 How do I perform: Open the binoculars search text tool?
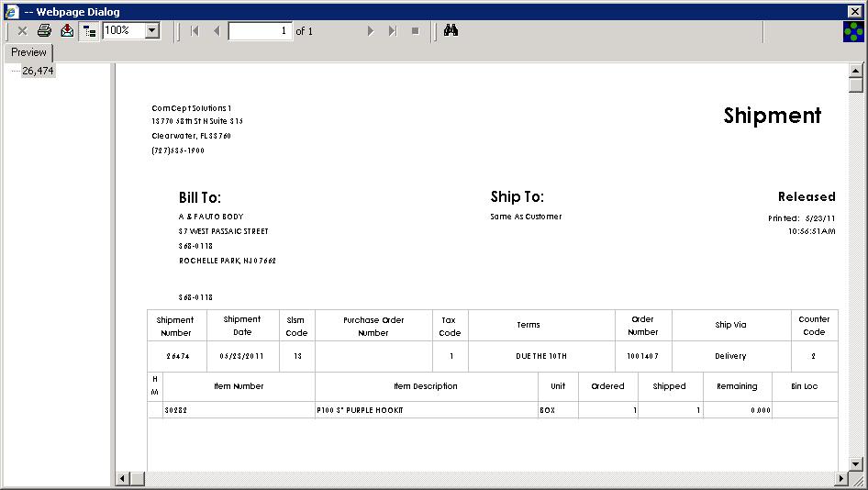pyautogui.click(x=451, y=30)
